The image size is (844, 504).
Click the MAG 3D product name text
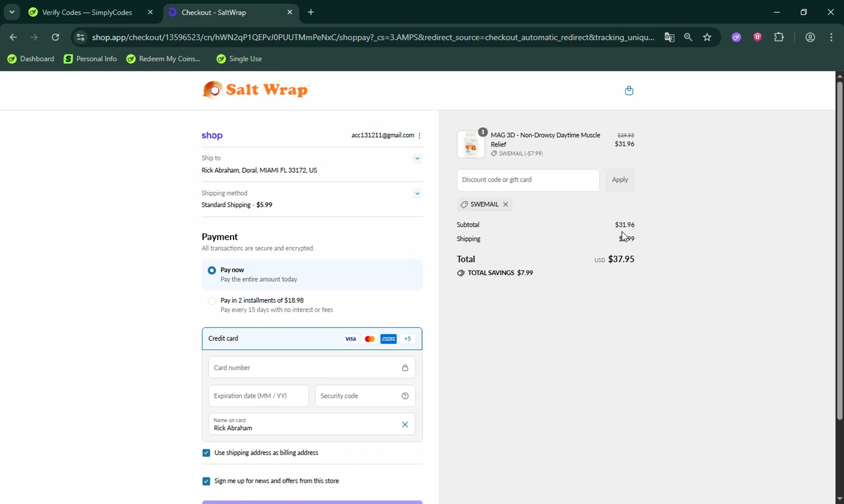pos(545,139)
